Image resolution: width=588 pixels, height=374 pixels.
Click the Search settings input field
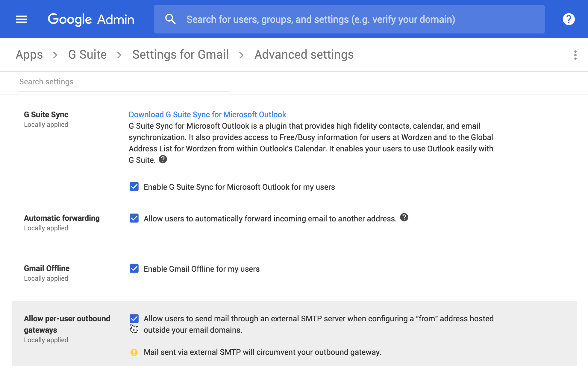click(121, 82)
